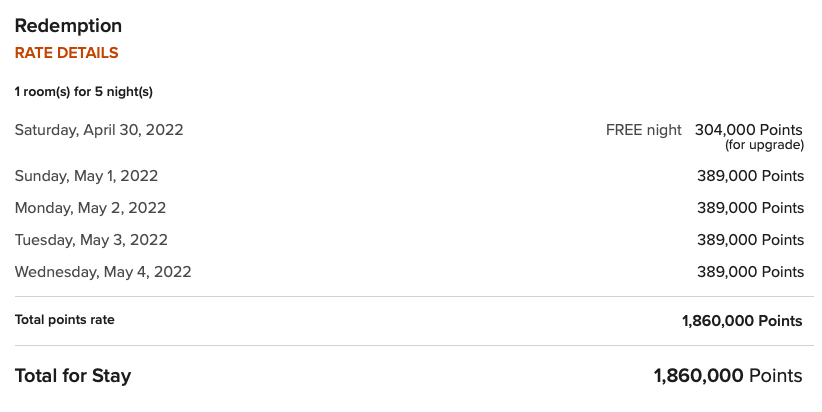Click Monday, May 2, 2022 date
Screen dimensions: 822x412
90,208
